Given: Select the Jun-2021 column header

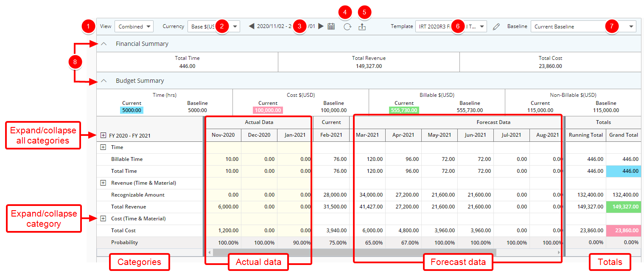Looking at the screenshot, I should tap(476, 135).
